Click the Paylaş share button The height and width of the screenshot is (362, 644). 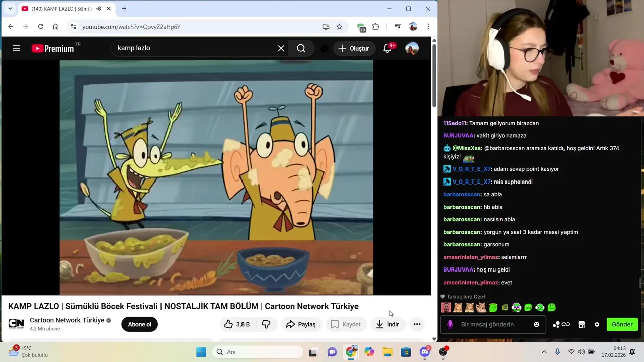pos(301,324)
